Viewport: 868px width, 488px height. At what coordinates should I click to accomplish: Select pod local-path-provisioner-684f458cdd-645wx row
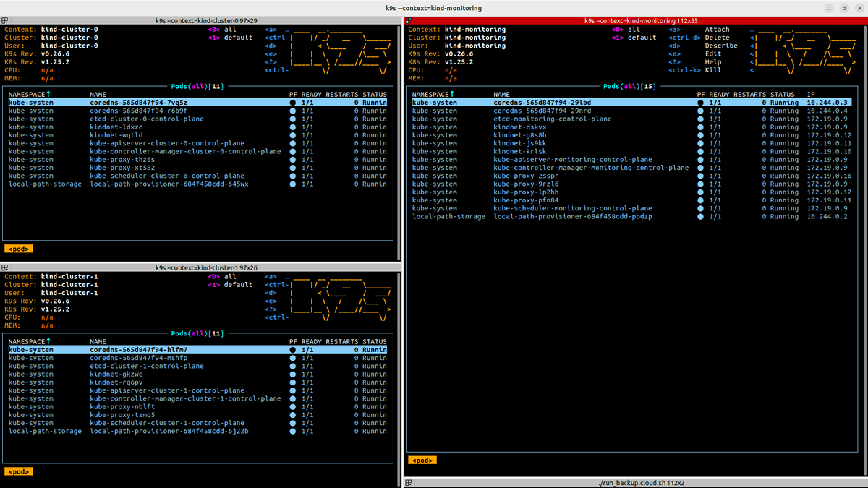click(169, 184)
